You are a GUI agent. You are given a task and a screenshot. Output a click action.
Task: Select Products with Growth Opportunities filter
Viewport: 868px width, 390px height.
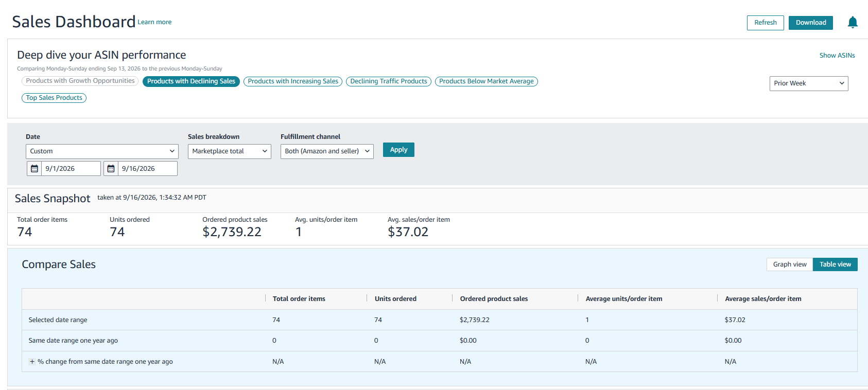click(x=80, y=81)
